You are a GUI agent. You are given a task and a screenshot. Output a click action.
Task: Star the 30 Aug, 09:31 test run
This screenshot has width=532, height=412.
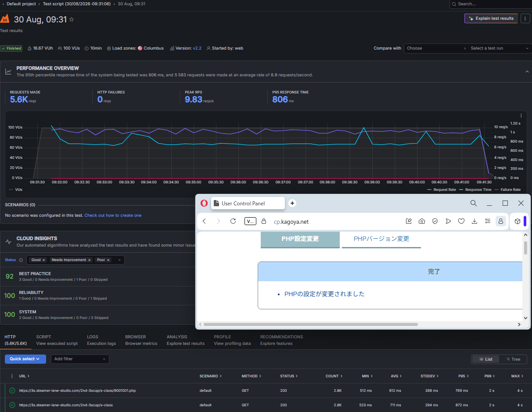(x=72, y=20)
